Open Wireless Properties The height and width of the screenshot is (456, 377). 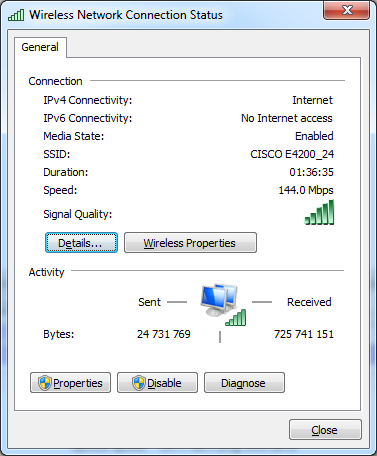coord(190,243)
